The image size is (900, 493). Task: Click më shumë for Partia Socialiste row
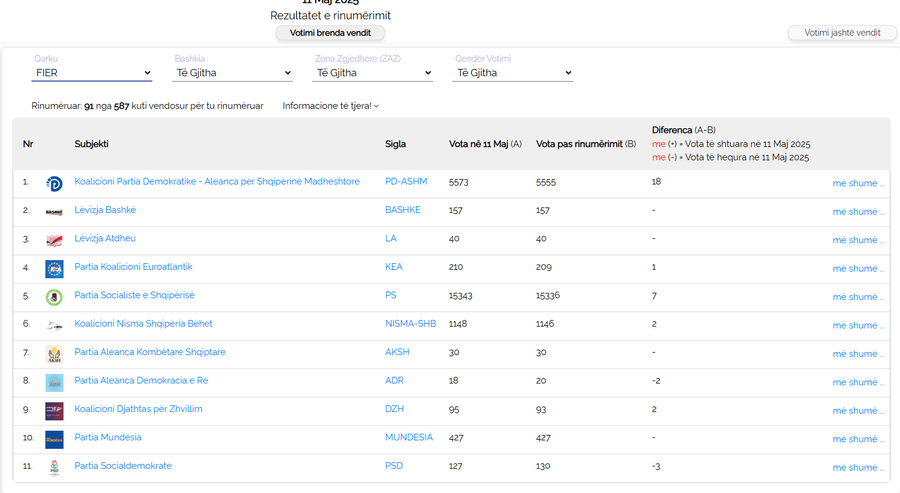[858, 297]
